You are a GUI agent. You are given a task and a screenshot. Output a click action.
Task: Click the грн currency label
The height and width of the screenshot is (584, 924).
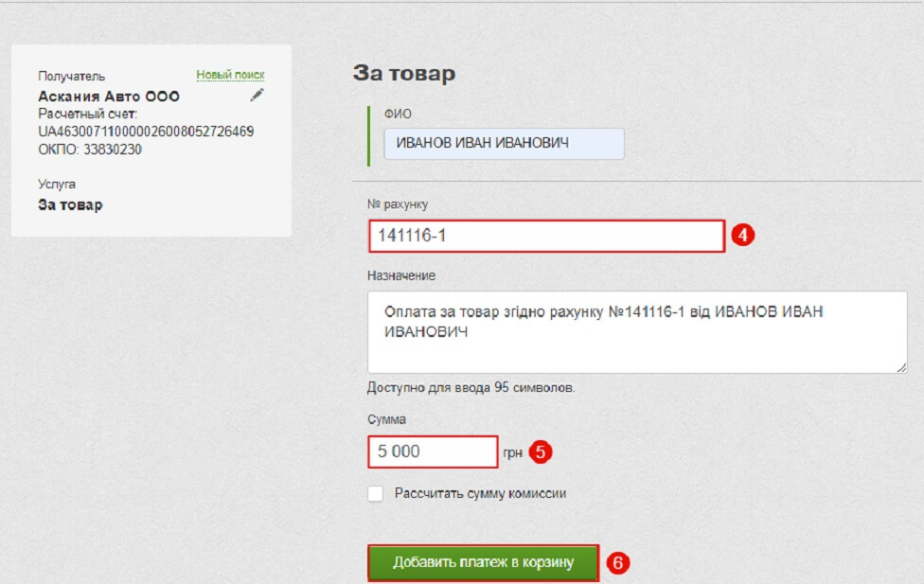pos(513,452)
